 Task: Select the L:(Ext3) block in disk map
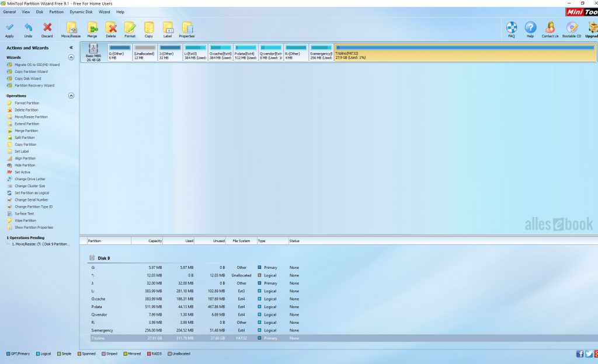click(x=195, y=52)
